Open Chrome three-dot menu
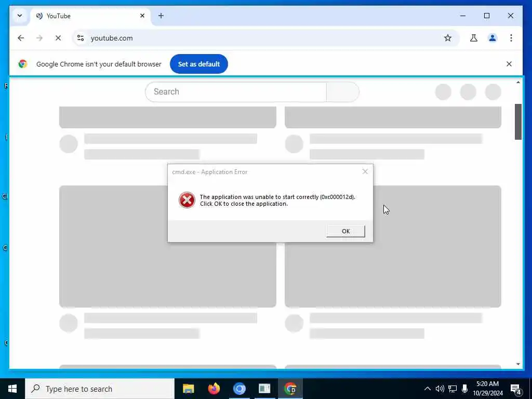Screen dimensions: 532x399 pos(511,38)
